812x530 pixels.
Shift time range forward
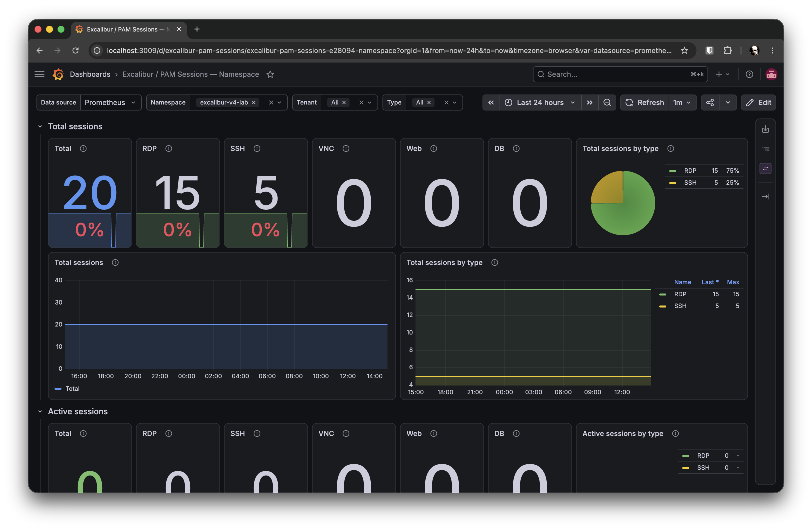coord(589,102)
